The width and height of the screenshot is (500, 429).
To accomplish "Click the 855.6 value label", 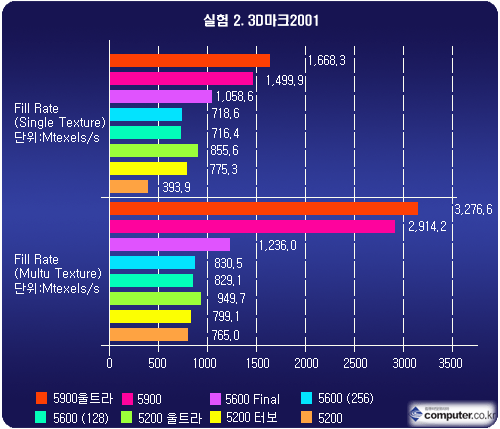I will [224, 150].
